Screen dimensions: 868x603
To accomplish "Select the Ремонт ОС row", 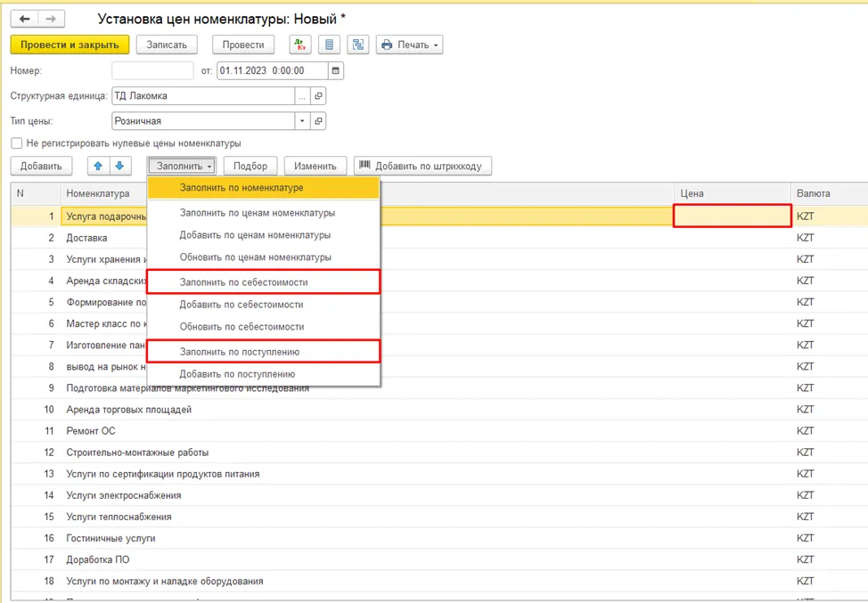I will pos(439,431).
